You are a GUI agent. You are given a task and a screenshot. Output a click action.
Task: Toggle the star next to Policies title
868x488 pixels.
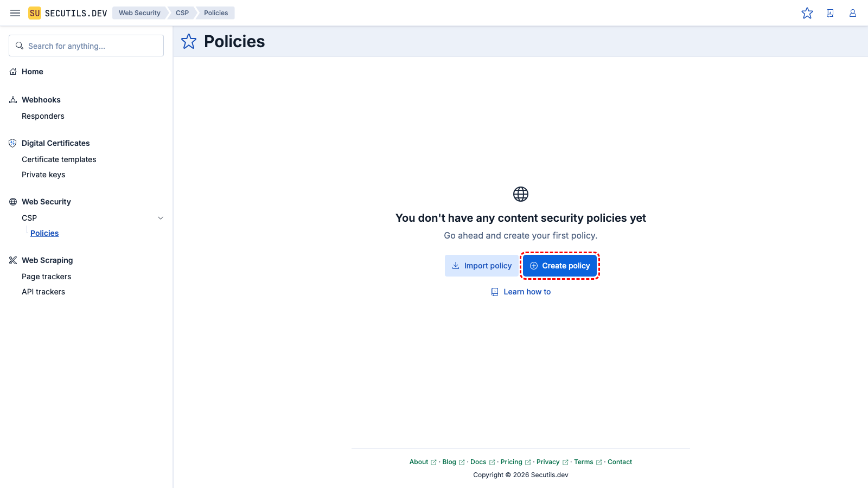tap(189, 41)
